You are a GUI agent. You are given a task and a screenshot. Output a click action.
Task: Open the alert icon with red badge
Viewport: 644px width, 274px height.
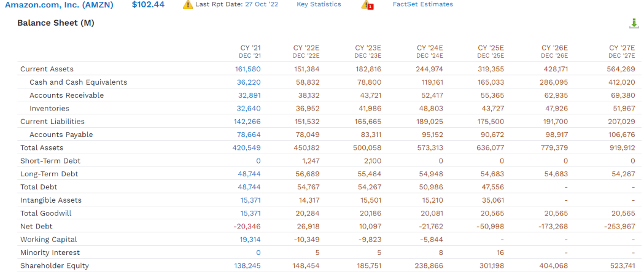[x=367, y=5]
